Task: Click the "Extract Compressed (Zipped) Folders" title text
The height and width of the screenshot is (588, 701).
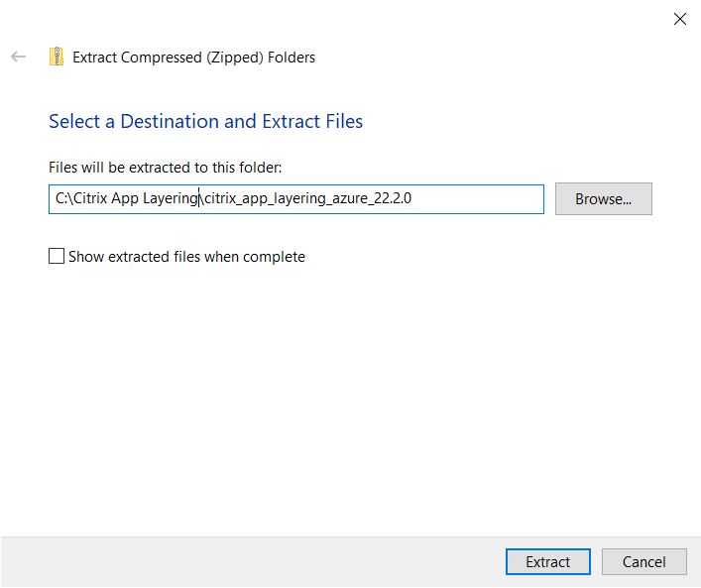Action: pyautogui.click(x=194, y=58)
